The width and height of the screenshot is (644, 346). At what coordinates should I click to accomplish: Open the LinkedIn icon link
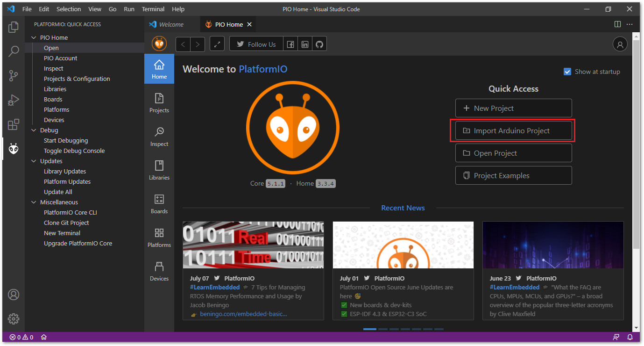(x=305, y=44)
